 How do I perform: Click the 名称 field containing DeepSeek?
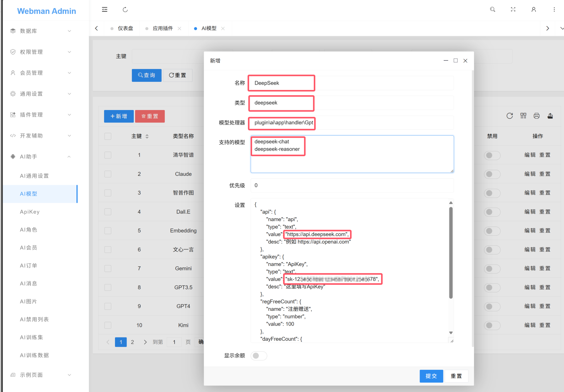click(x=352, y=83)
